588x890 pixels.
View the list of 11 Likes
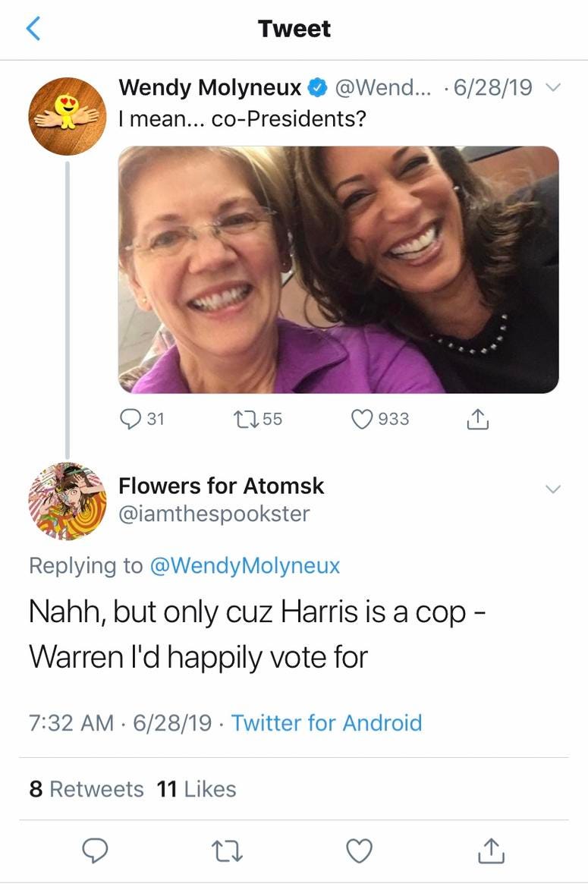pyautogui.click(x=197, y=789)
